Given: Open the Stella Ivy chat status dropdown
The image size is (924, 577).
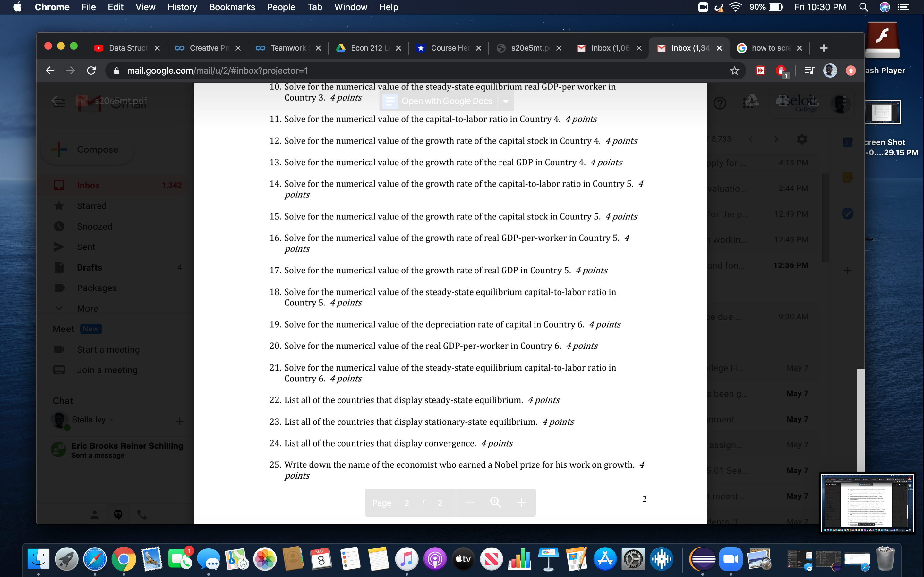Looking at the screenshot, I should click(112, 420).
